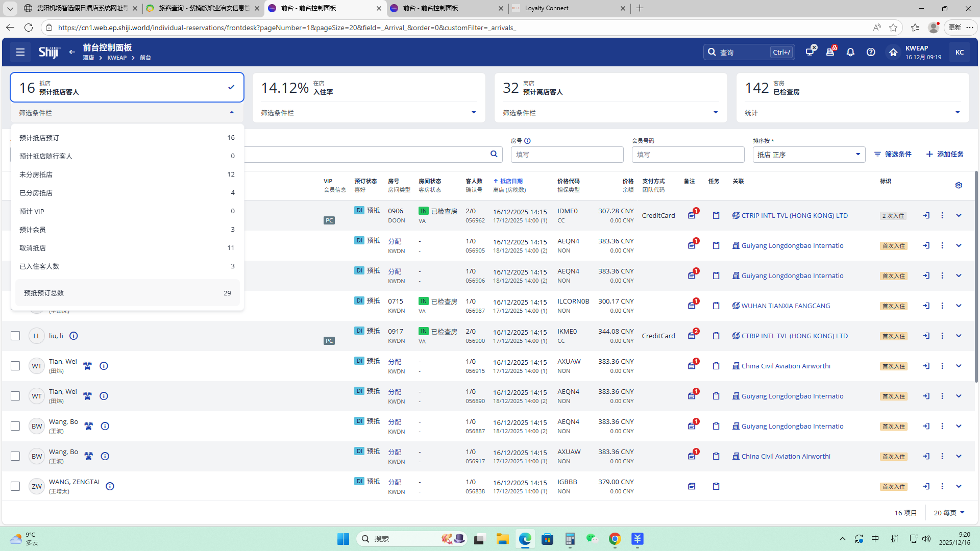Select checkbox for WANG, ZENGTAI reservation
The height and width of the screenshot is (551, 980).
[15, 486]
